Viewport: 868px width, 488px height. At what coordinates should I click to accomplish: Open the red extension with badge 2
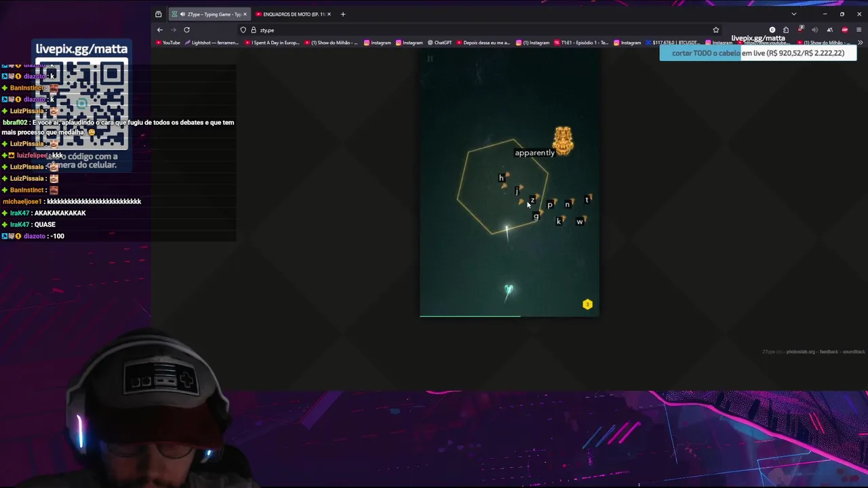[800, 30]
